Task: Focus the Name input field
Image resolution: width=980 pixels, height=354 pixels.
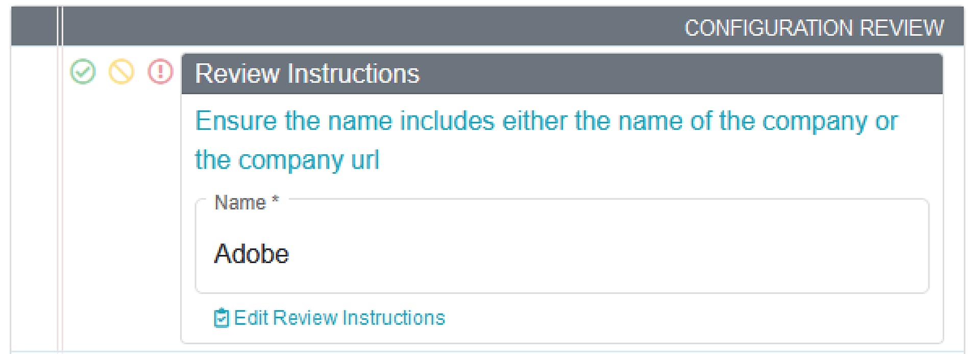Action: pyautogui.click(x=561, y=254)
